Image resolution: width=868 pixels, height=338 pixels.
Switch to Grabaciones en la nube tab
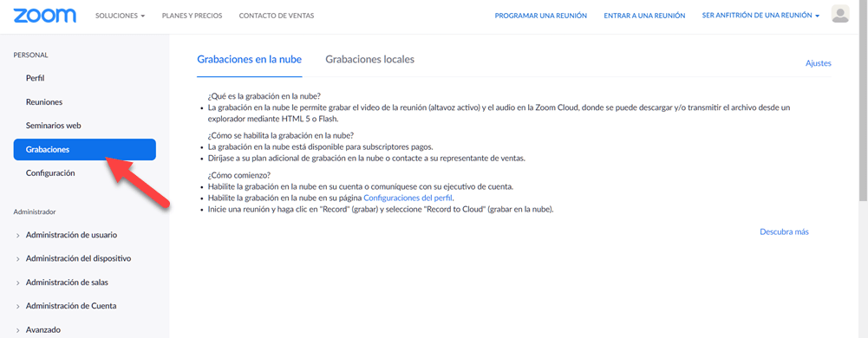tap(249, 60)
